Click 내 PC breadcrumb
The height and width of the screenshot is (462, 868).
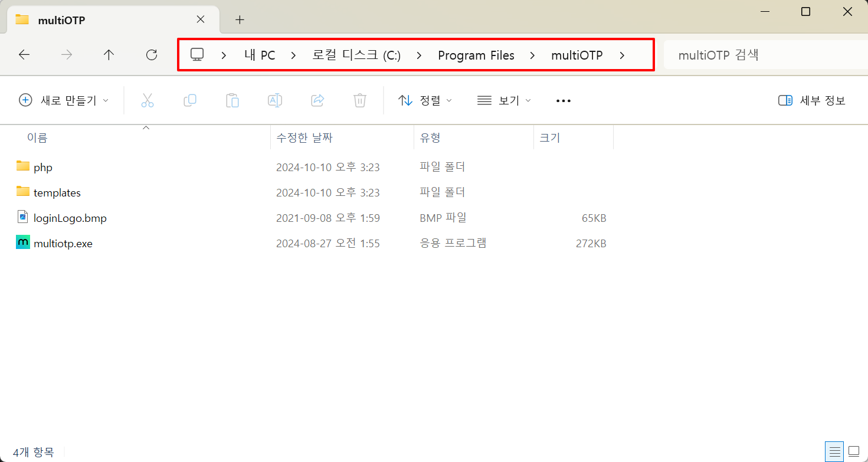260,55
